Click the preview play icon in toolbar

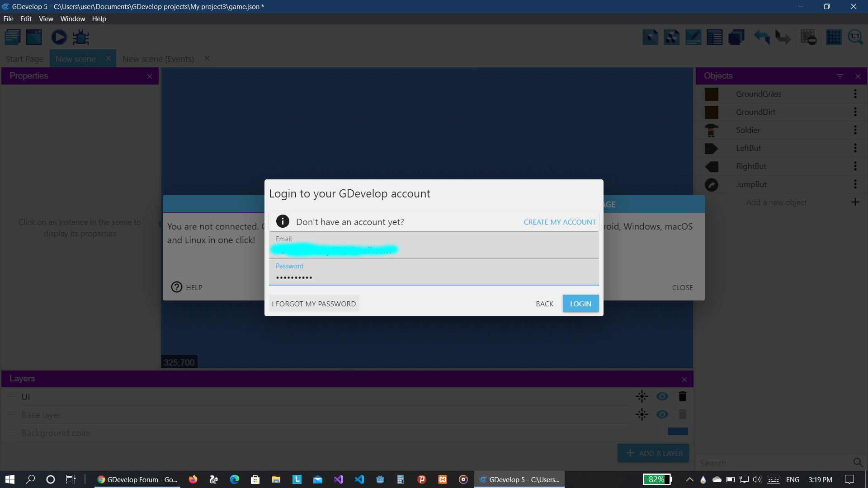[x=59, y=37]
